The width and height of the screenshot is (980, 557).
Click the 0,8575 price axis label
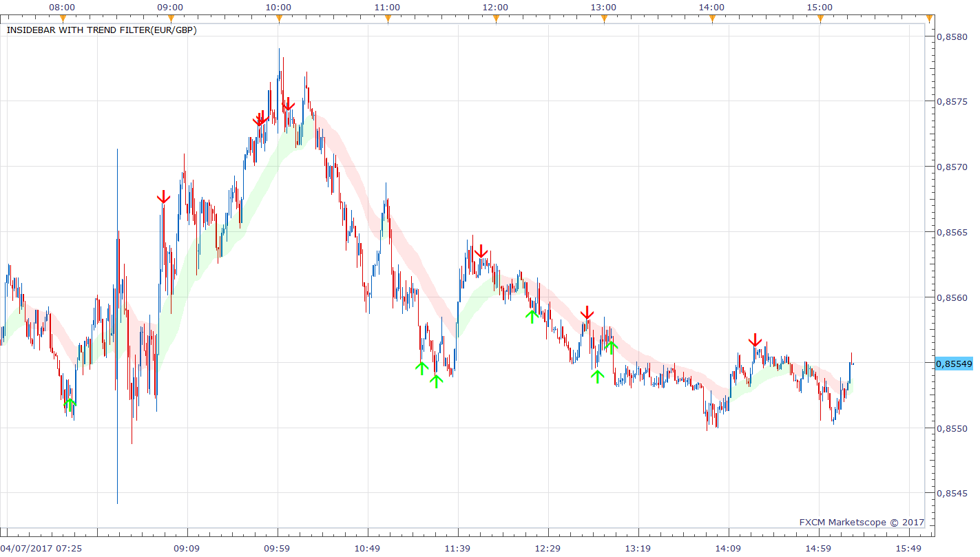point(953,102)
